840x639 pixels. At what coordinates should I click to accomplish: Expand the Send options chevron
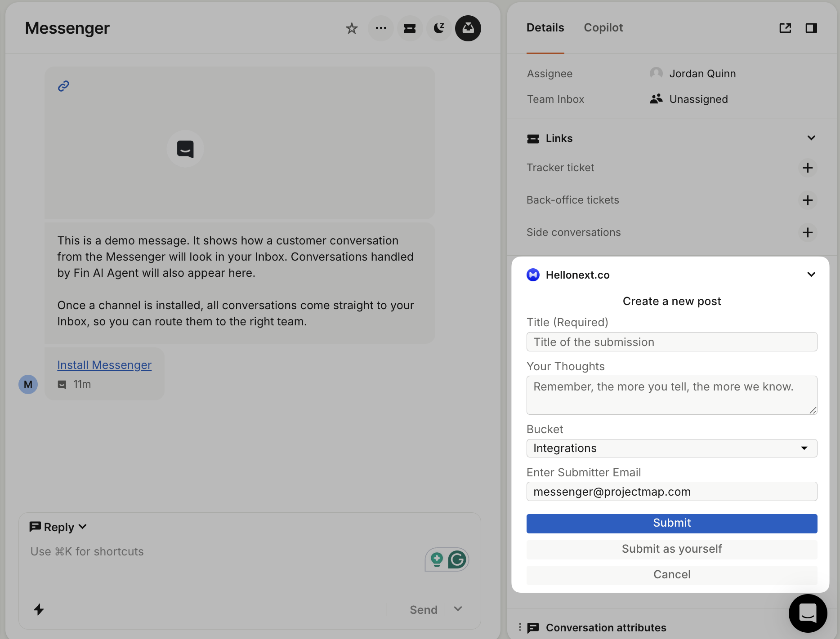(458, 609)
